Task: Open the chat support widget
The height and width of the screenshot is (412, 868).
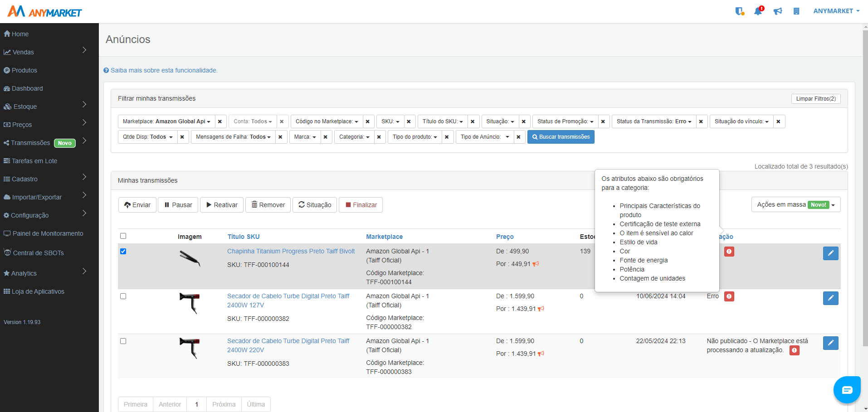Action: [x=847, y=390]
